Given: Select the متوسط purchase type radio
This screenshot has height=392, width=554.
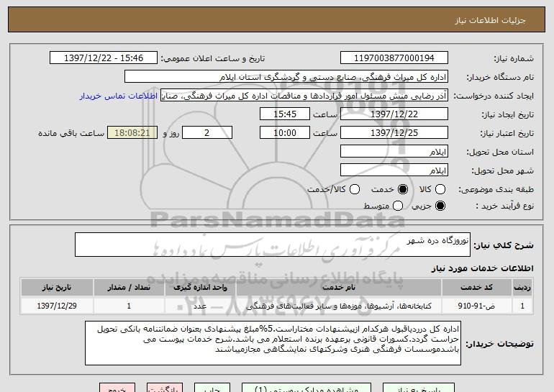Looking at the screenshot, I should pyautogui.click(x=398, y=206).
